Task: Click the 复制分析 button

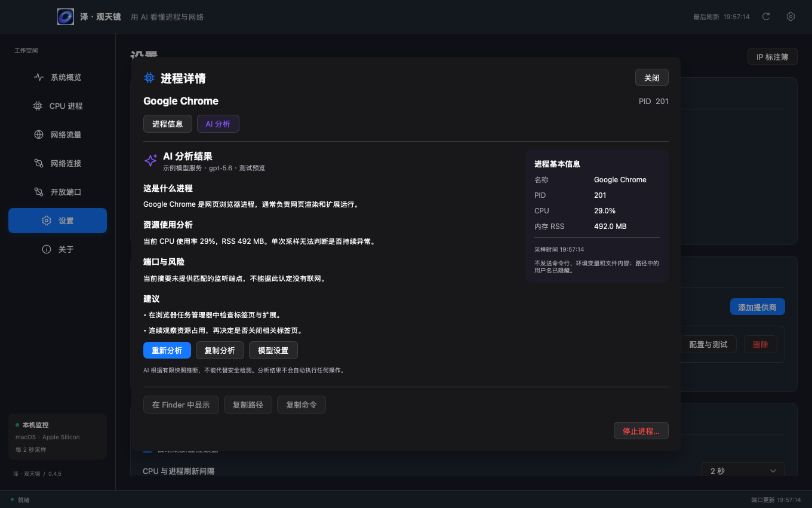Action: [x=220, y=350]
